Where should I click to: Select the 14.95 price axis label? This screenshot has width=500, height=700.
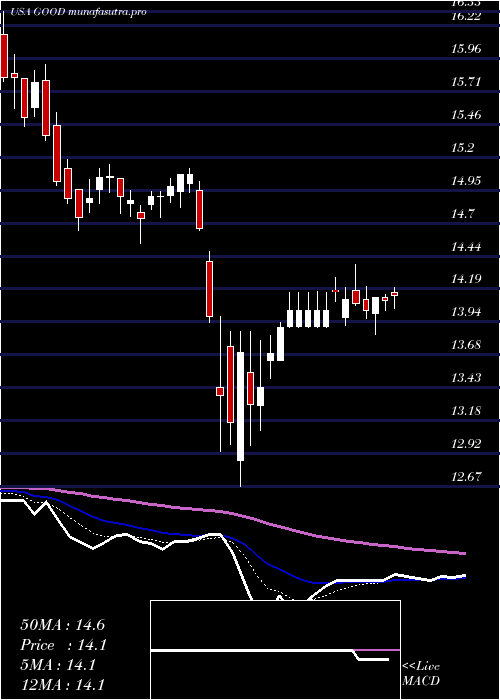point(467,181)
